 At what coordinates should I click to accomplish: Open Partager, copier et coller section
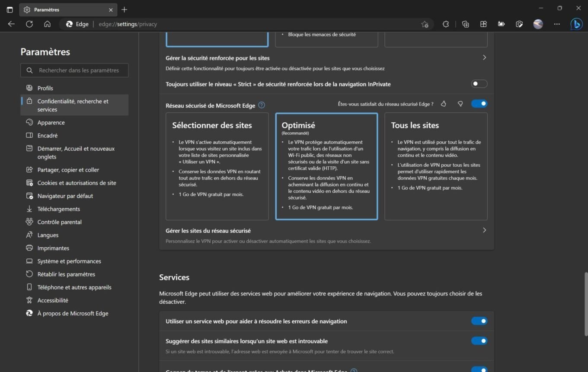tap(74, 170)
